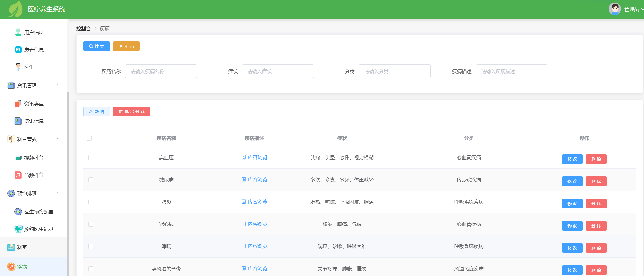Check the 哮喘 row checkbox
Screen dimensions: 644x276
[x=91, y=247]
